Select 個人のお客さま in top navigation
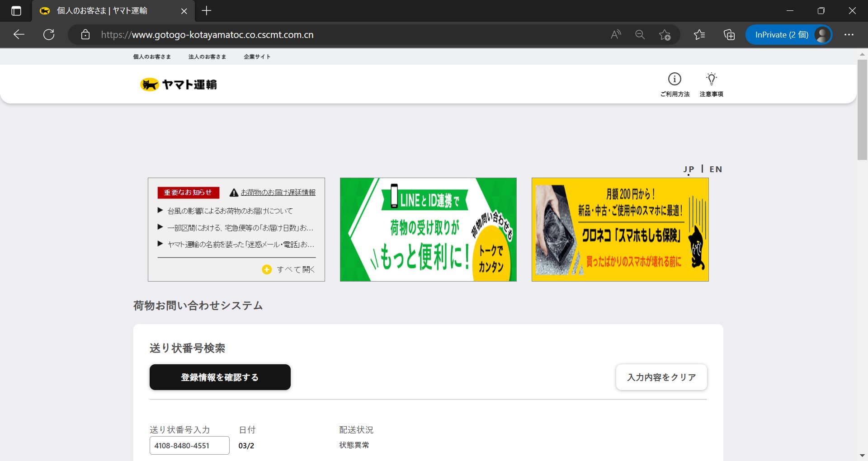 (152, 57)
